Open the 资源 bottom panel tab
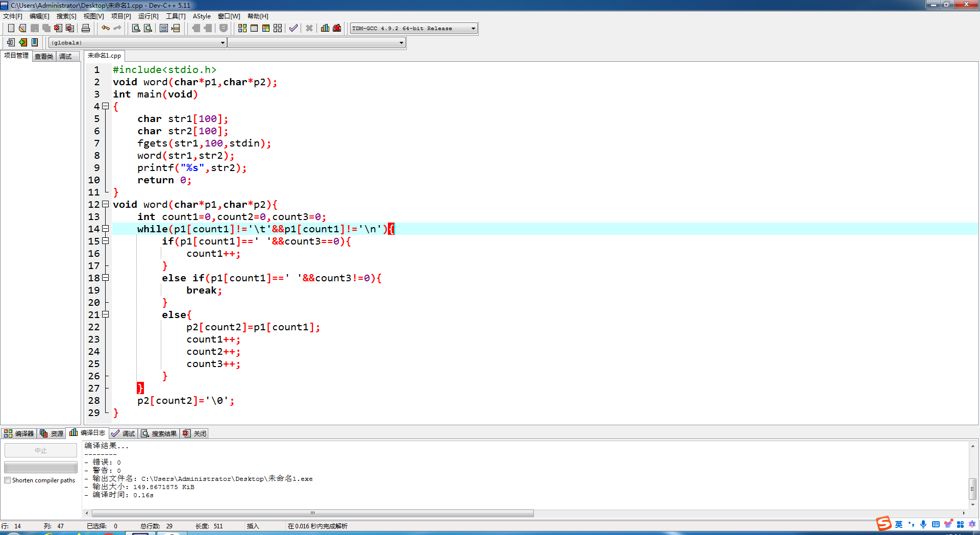980x535 pixels. coord(52,433)
